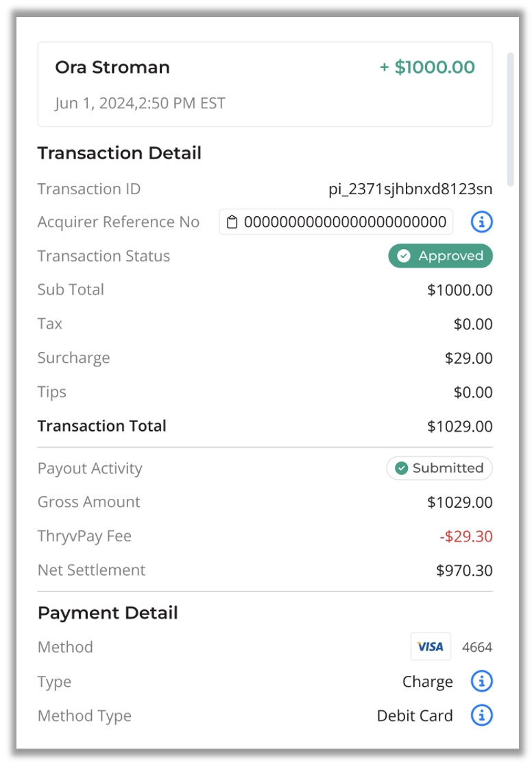Click clipboard copy icon in reference number field
Viewport: 532px width, 763px height.
tap(232, 222)
